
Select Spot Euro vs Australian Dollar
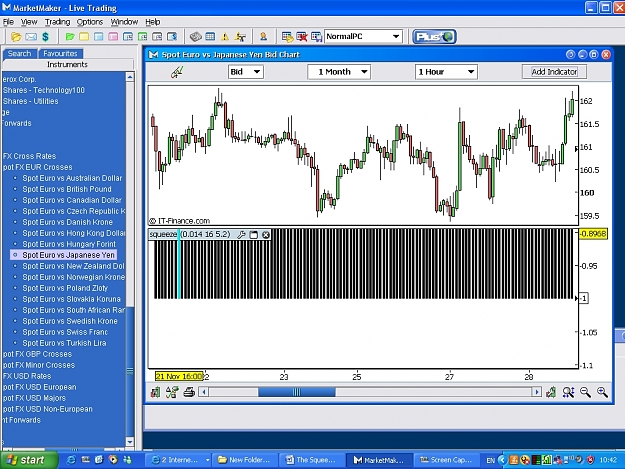(72, 178)
